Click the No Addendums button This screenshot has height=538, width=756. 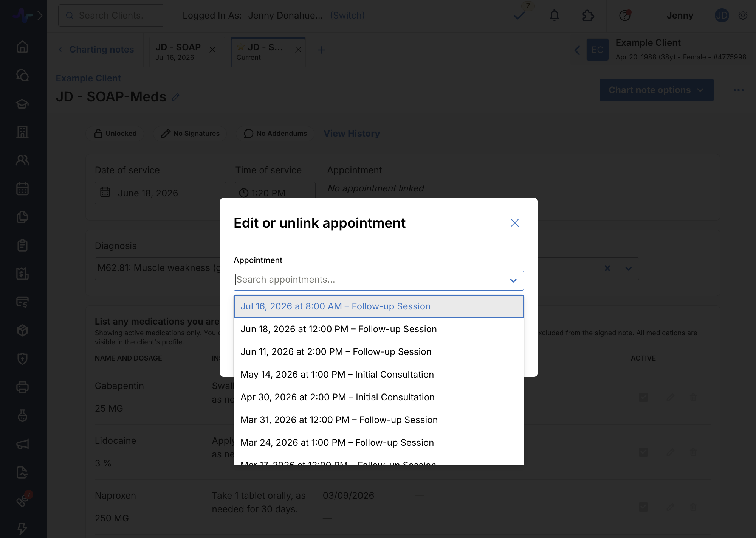275,134
